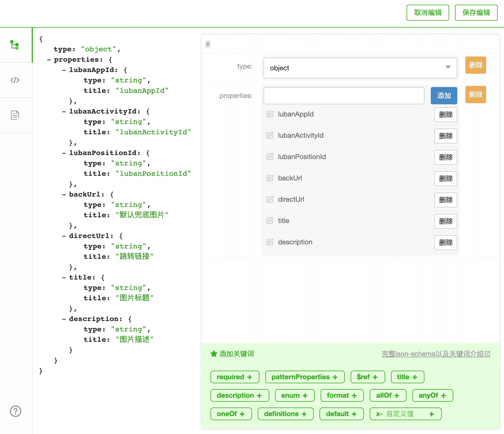Delete the title property

pyautogui.click(x=446, y=221)
